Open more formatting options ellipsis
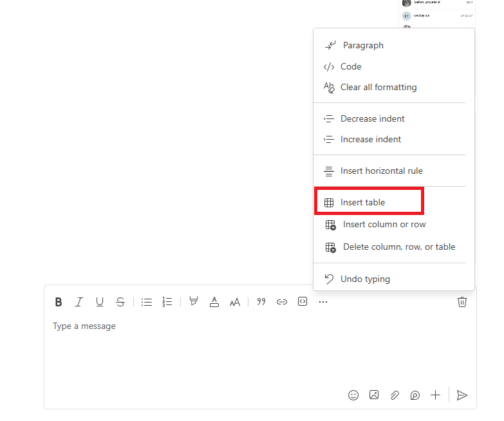 323,302
